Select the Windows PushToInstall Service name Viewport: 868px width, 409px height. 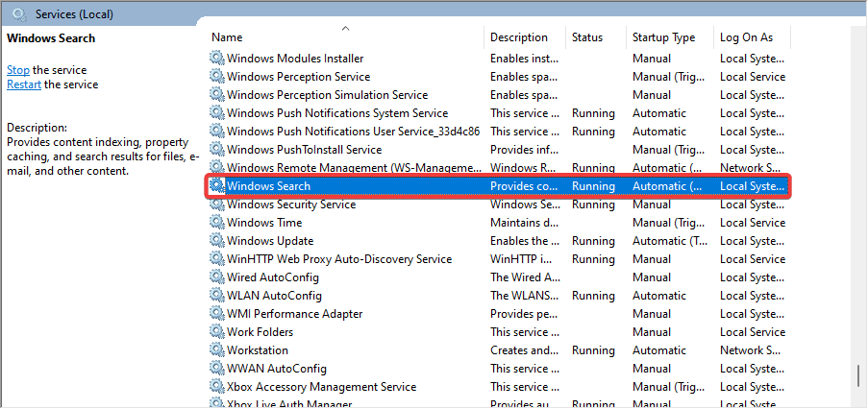[304, 149]
